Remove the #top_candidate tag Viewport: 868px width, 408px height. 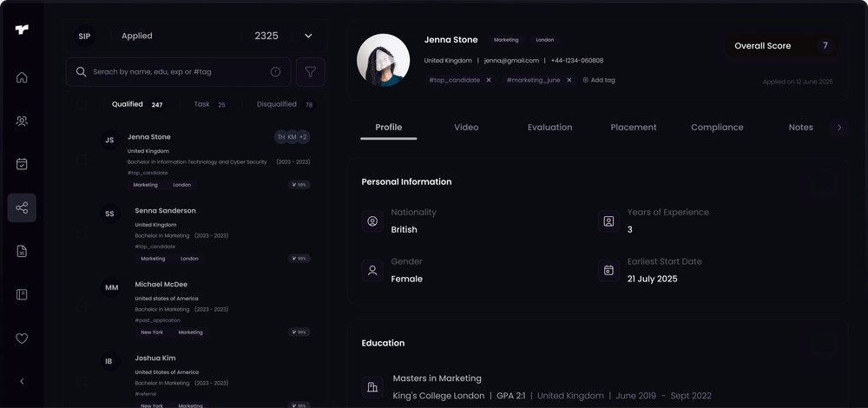coord(489,80)
